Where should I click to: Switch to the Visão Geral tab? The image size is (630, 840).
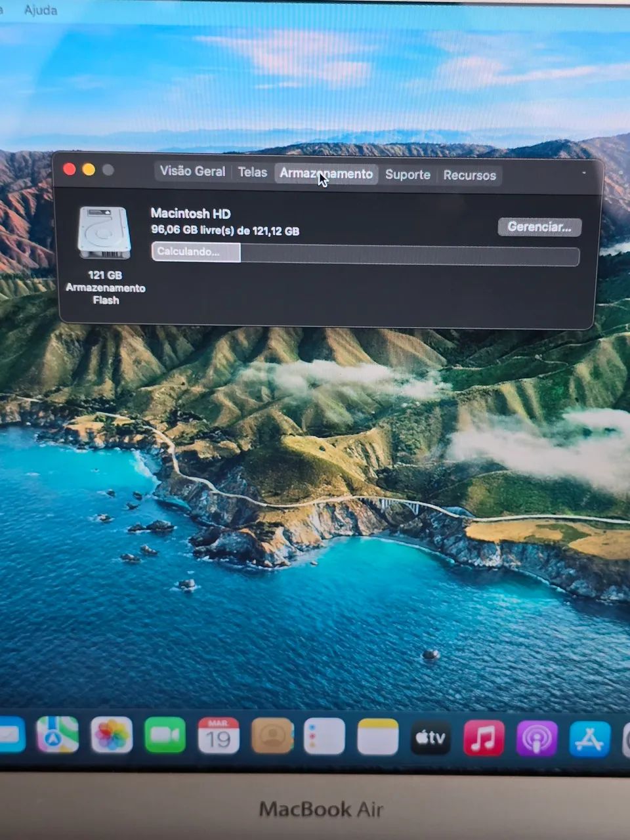pos(192,171)
